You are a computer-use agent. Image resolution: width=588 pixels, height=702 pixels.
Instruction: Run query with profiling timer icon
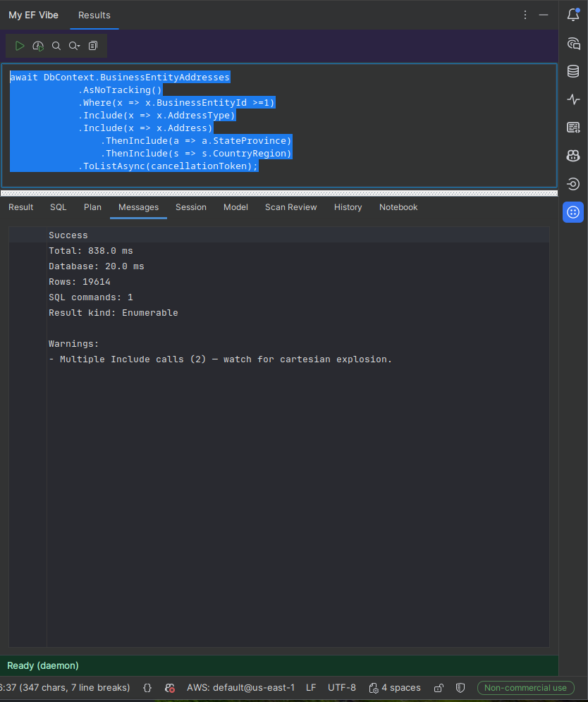pos(38,46)
